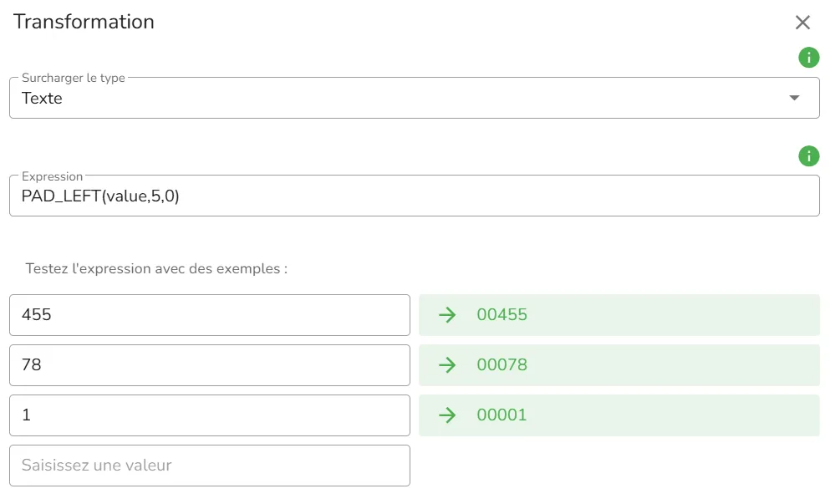Click the result value 00078
Image resolution: width=830 pixels, height=504 pixels.
point(502,364)
